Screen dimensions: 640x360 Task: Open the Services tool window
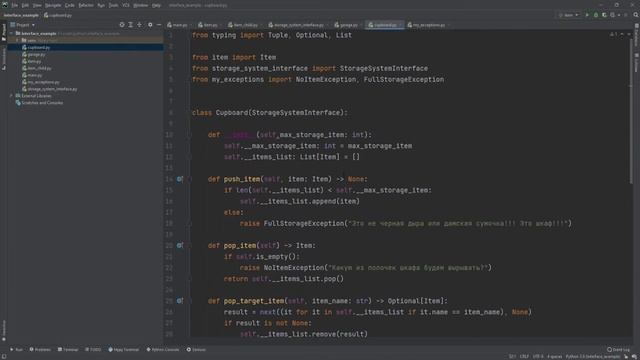coord(196,350)
